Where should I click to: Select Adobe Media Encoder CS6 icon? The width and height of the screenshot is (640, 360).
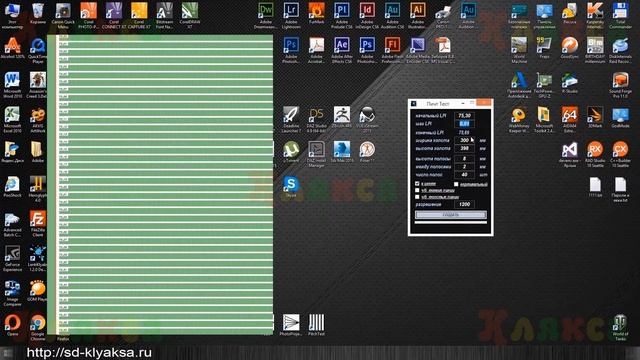[x=418, y=50]
